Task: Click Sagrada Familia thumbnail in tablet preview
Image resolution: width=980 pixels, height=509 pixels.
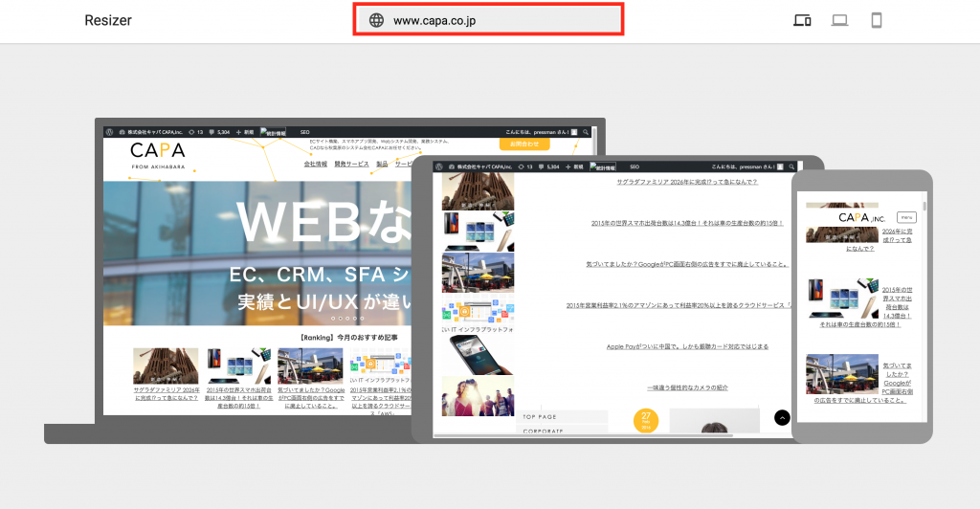Action: [x=479, y=191]
